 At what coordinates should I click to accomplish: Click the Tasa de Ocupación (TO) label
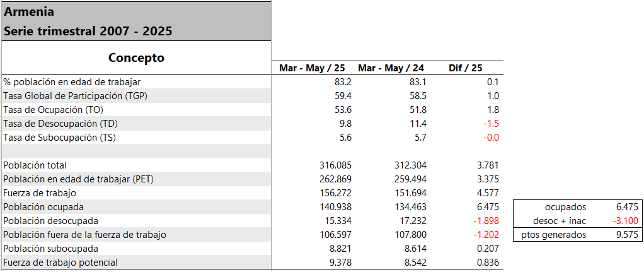coord(53,110)
